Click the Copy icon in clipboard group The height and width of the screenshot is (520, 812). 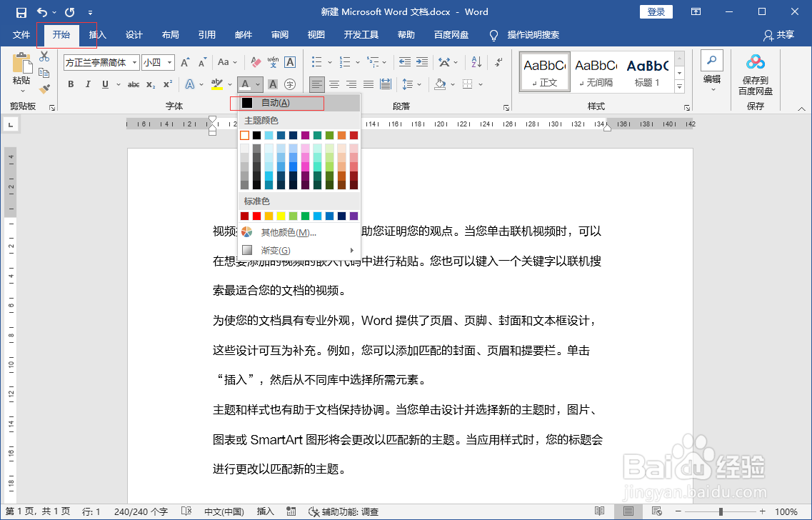44,73
